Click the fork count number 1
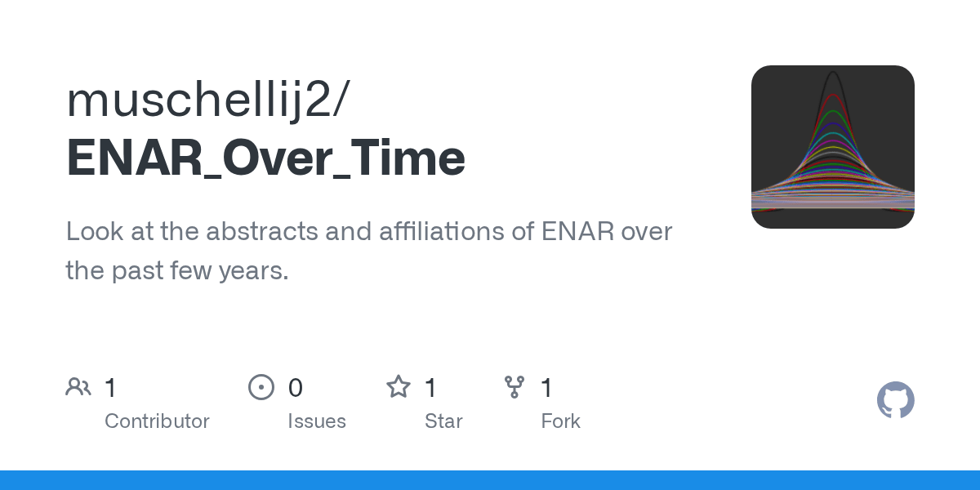This screenshot has width=980, height=490. click(x=547, y=388)
